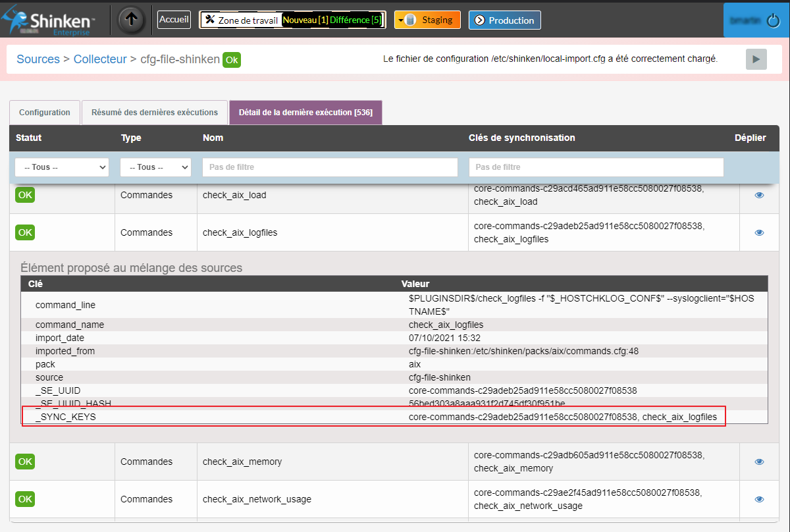790x532 pixels.
Task: Click the Sources breadcrumb link
Action: (38, 59)
